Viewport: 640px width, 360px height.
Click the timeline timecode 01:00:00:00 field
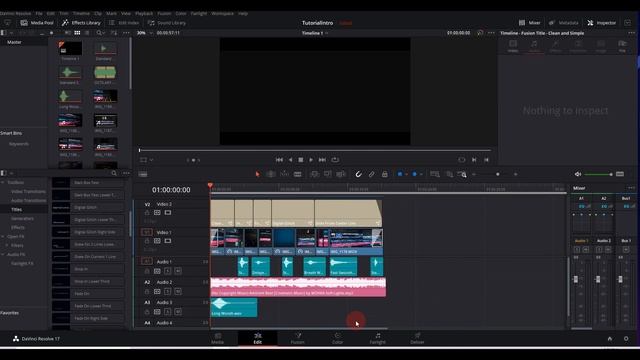point(171,190)
